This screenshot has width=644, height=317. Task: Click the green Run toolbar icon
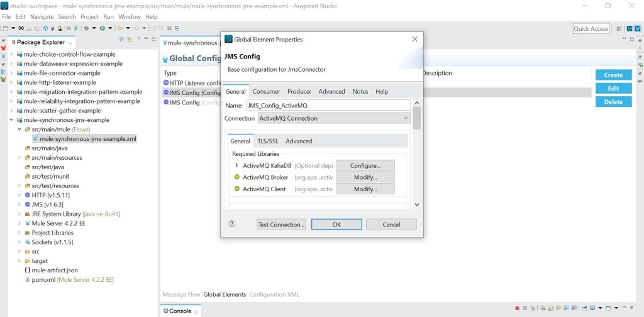point(103,28)
